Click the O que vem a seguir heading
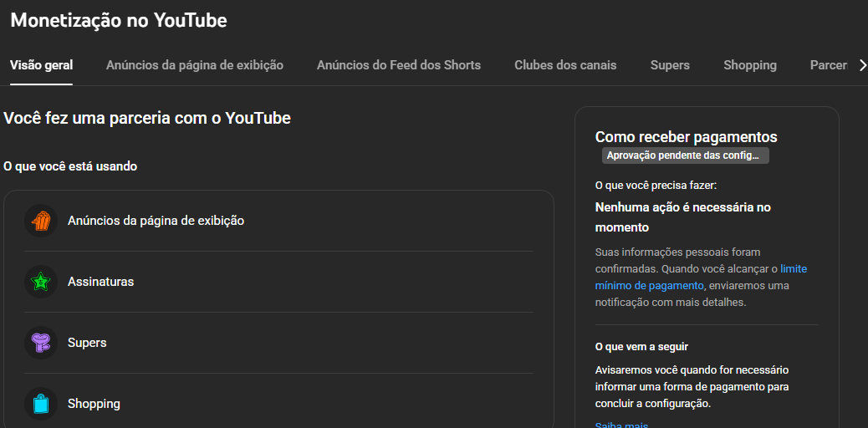Viewport: 868px width, 428px height. tap(641, 347)
